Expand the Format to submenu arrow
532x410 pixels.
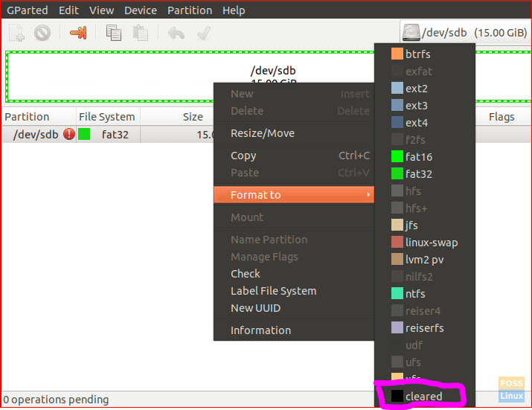(x=368, y=195)
